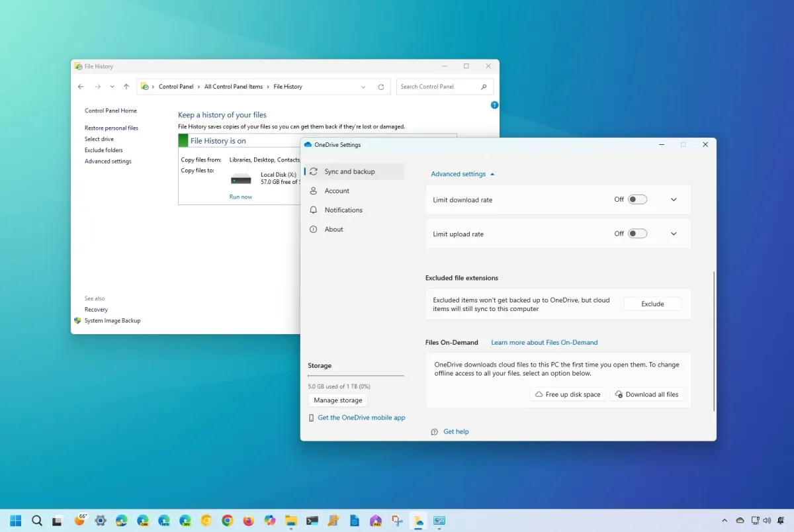Open Learn more about Files On-Demand link
Screen dimensions: 794x532
coord(544,342)
